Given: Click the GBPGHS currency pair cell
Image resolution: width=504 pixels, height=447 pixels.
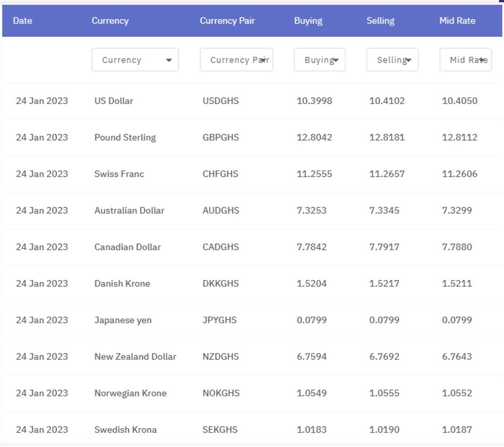Looking at the screenshot, I should (220, 138).
